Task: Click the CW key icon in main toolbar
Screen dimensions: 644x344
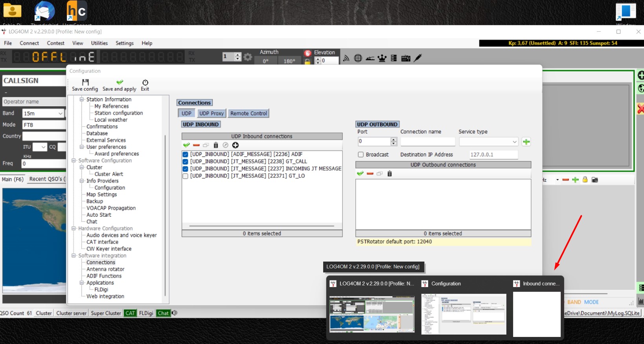Action: pos(370,59)
